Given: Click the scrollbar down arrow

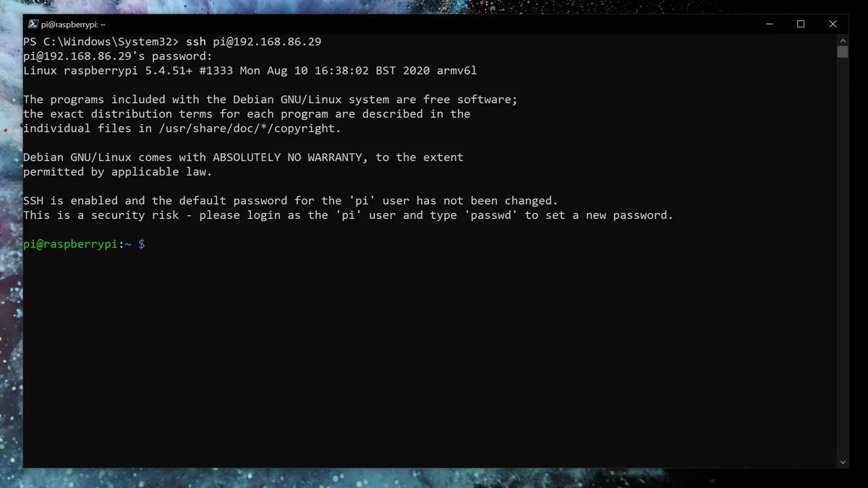Looking at the screenshot, I should tap(842, 461).
